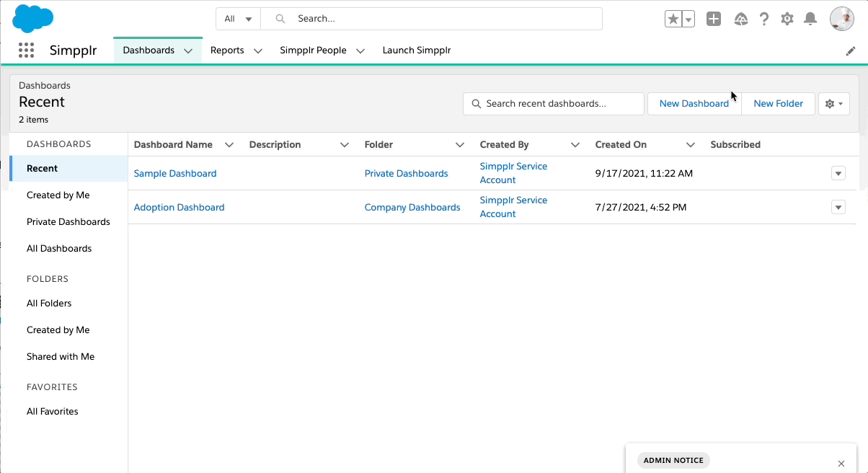Click the Salesforce cloud logo
Viewport: 868px width, 473px height.
(x=33, y=18)
